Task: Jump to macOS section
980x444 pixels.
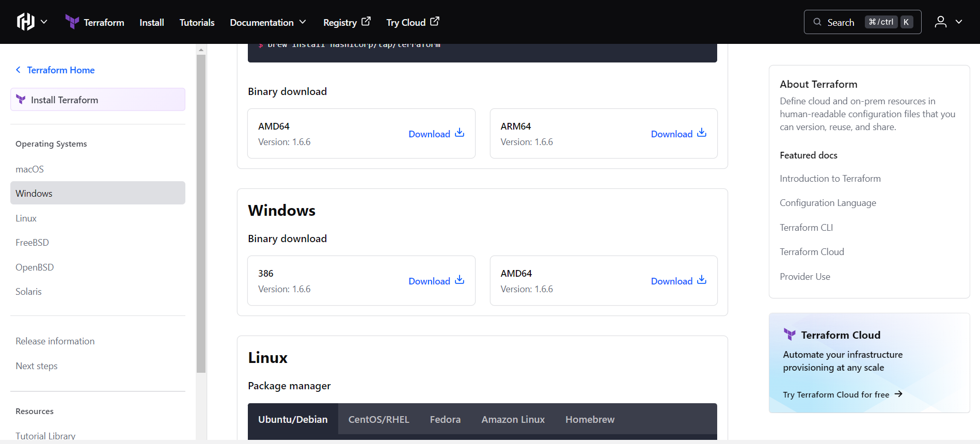Action: [30, 169]
